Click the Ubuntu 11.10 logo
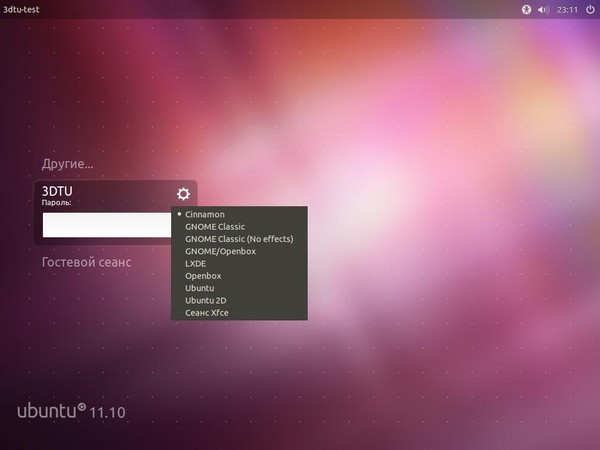This screenshot has height=450, width=600. 71,411
